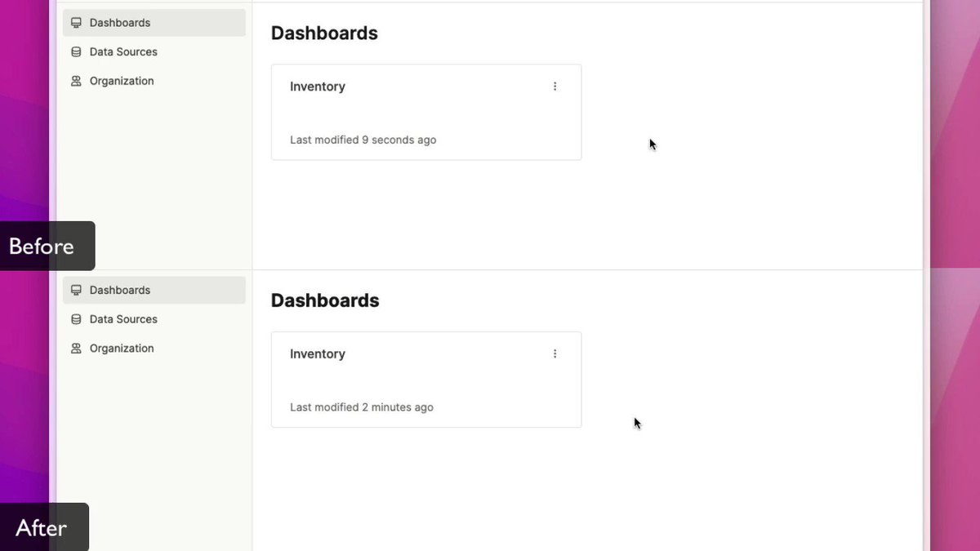Viewport: 980px width, 551px height.
Task: Select the Dashboards label in the Before sidebar
Action: (120, 23)
